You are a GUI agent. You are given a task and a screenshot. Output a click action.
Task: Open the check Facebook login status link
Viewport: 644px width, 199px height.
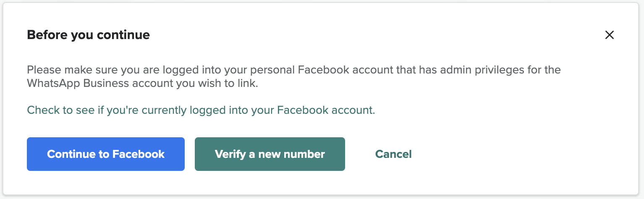click(201, 110)
